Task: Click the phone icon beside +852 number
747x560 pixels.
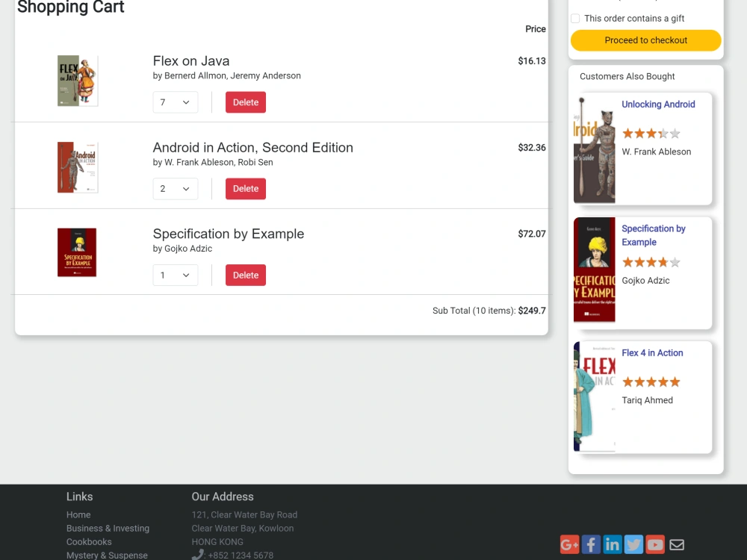Action: 197,555
